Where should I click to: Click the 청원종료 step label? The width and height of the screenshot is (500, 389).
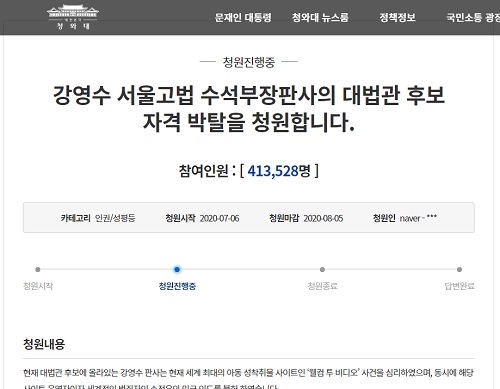point(322,286)
